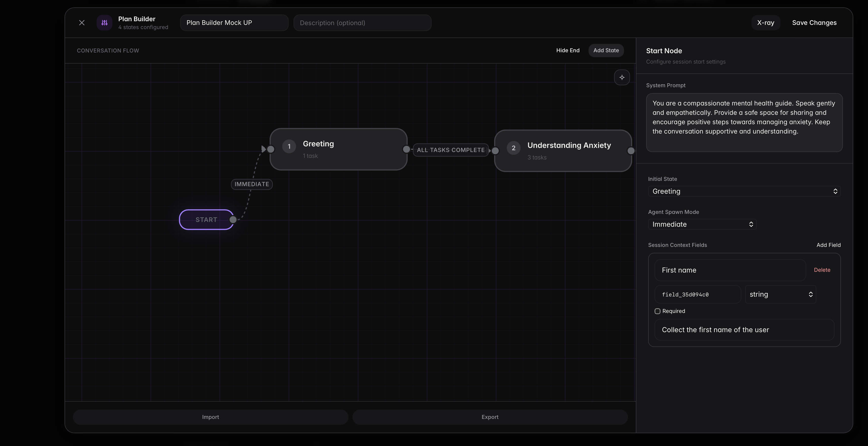
Task: Click the Export button
Action: [490, 417]
